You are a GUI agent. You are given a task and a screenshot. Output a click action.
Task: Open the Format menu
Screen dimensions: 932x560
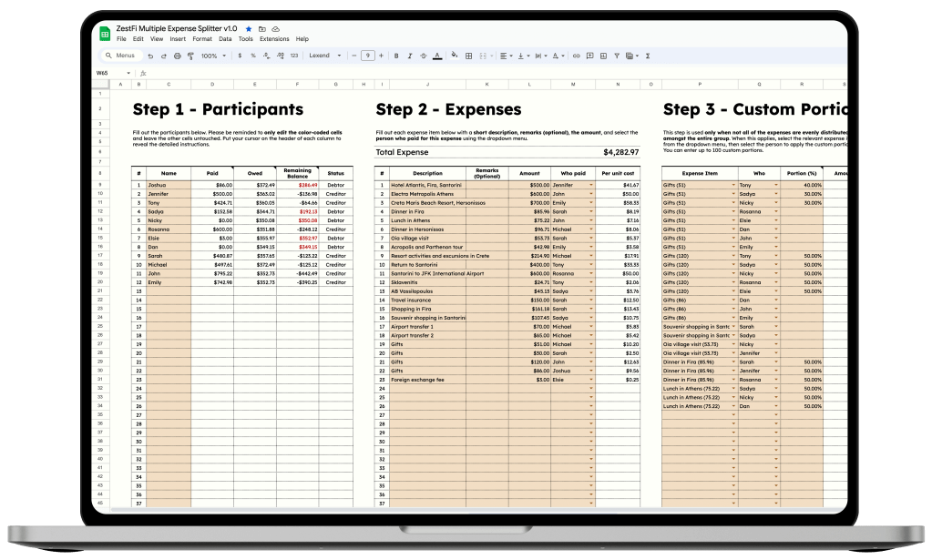(202, 39)
